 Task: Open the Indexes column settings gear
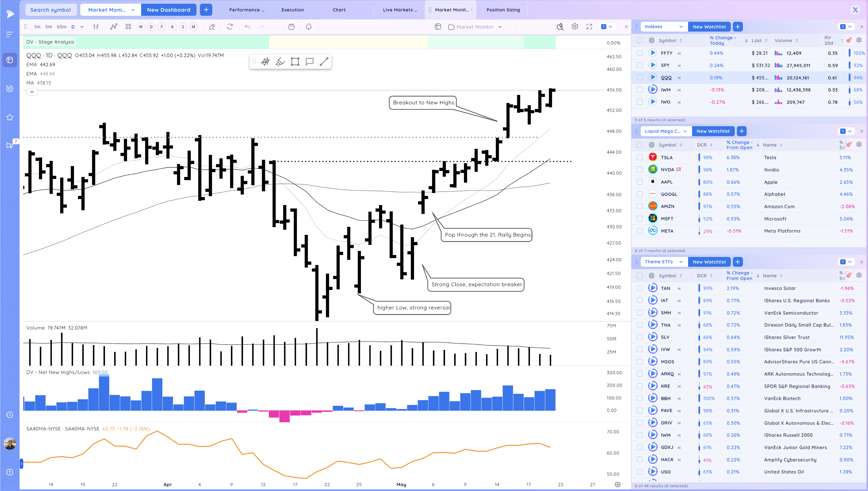pyautogui.click(x=859, y=40)
